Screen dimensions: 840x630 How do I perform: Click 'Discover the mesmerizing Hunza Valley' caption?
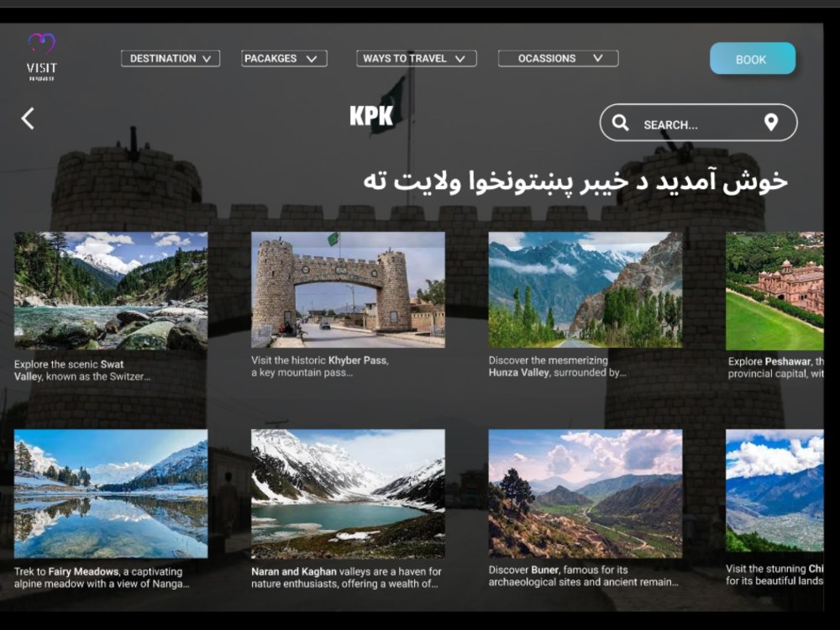click(x=557, y=366)
